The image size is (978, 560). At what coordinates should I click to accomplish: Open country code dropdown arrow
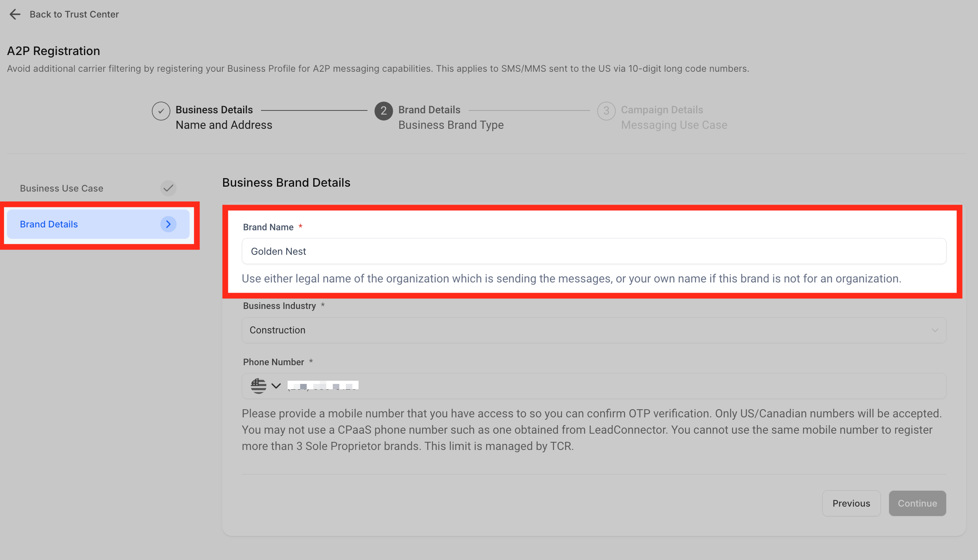pos(276,386)
